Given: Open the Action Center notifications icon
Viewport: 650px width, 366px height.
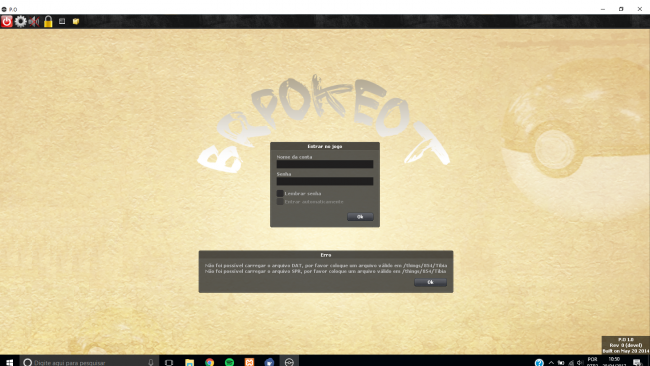Looking at the screenshot, I should point(638,362).
